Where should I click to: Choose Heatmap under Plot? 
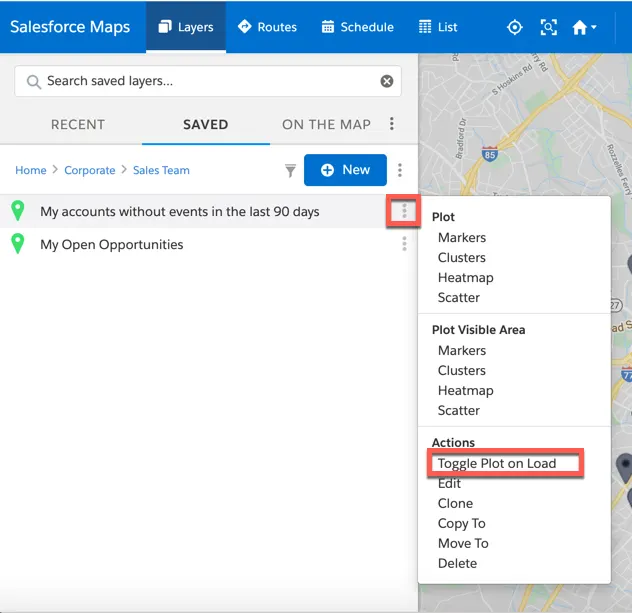tap(466, 278)
